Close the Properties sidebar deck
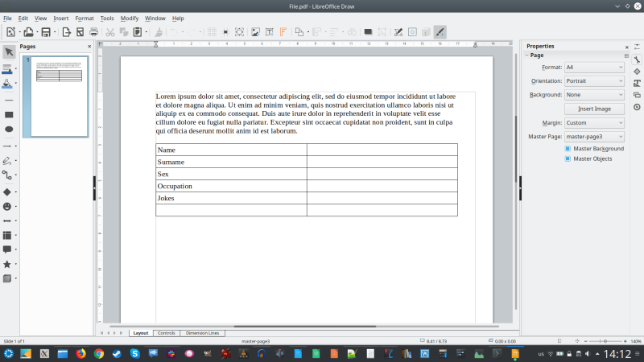Viewport: 644px width, 362px height. click(627, 47)
